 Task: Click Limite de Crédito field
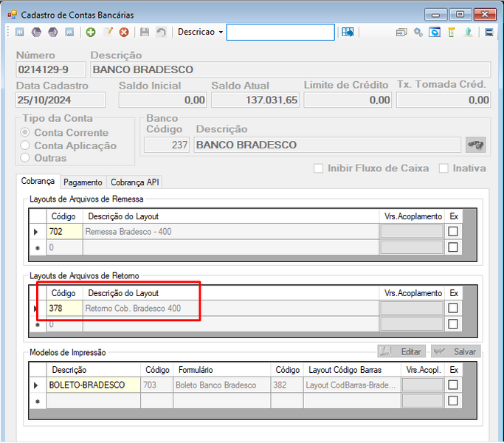point(348,100)
